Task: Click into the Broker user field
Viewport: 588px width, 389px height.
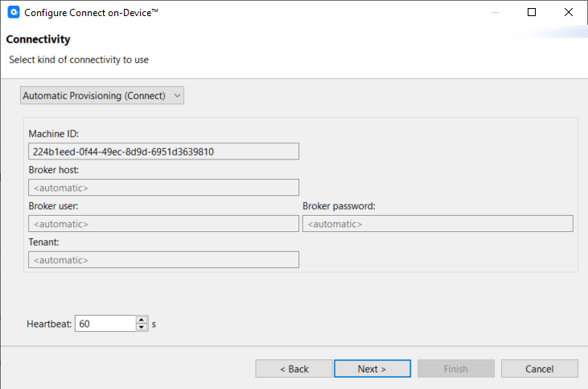Action: click(x=163, y=224)
